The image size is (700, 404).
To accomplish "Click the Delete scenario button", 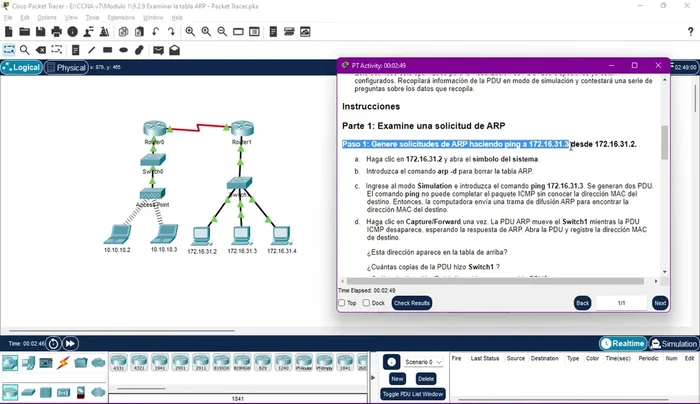I will pos(425,379).
